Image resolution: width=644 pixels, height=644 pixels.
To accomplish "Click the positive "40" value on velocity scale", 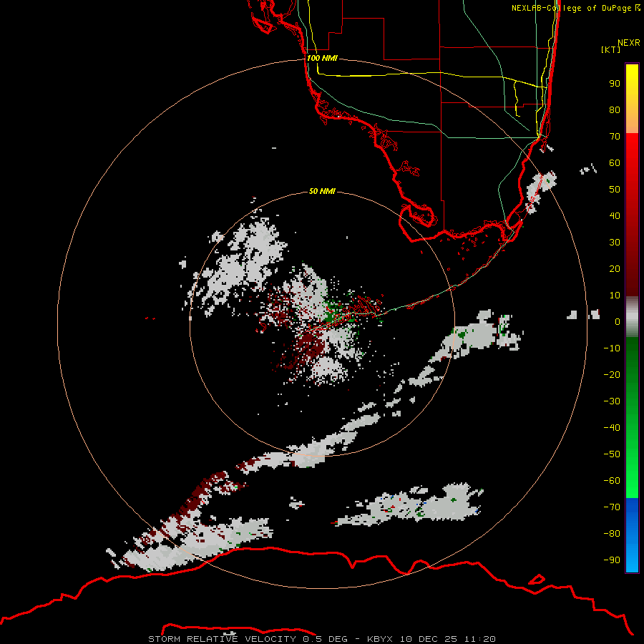I will (615, 215).
